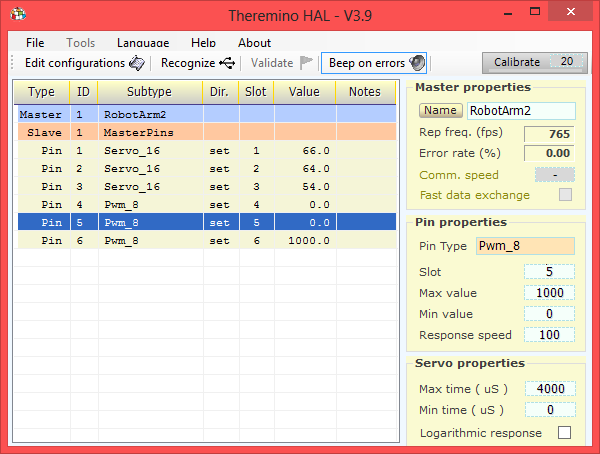Click the Max time (uS) field
The width and height of the screenshot is (600, 454).
pyautogui.click(x=549, y=389)
